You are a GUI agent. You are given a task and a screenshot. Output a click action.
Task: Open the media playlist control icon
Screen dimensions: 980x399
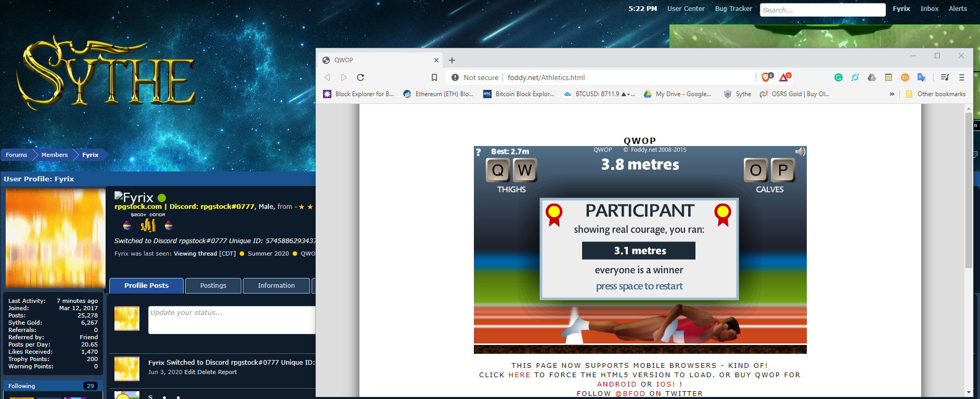point(945,77)
